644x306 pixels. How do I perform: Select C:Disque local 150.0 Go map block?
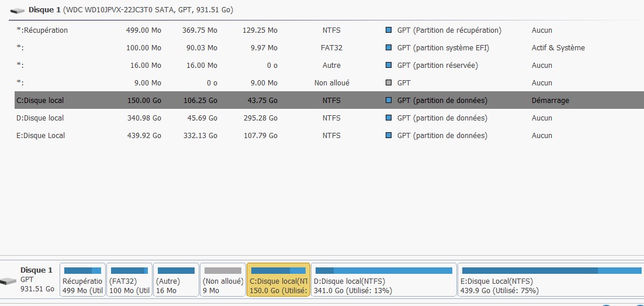(x=279, y=280)
